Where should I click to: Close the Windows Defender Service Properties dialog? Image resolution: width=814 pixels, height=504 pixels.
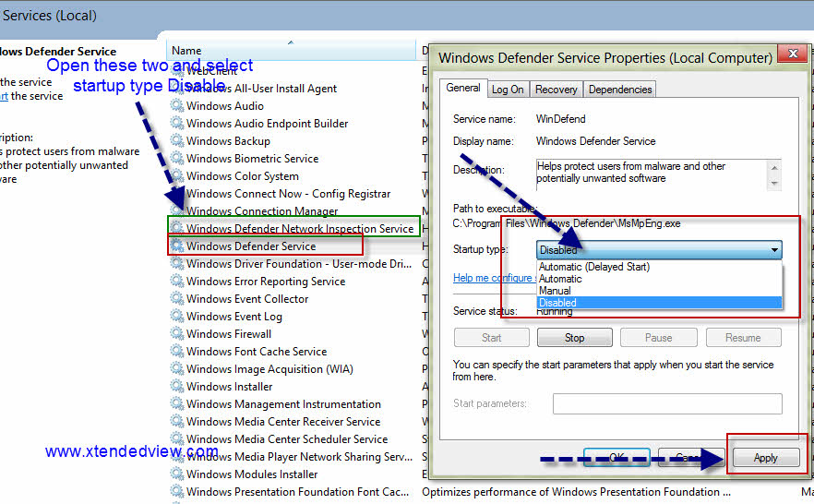[793, 54]
